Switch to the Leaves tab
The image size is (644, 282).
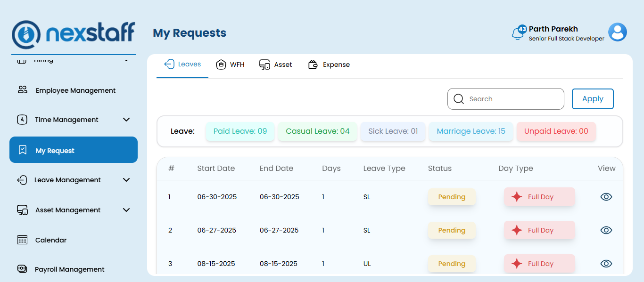[182, 64]
